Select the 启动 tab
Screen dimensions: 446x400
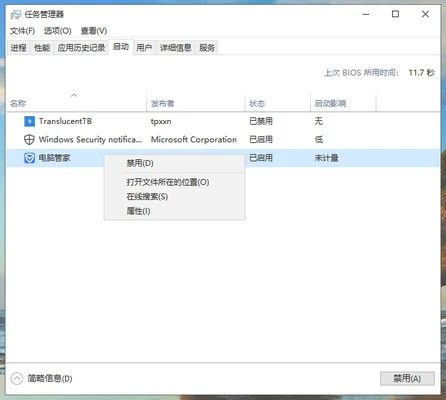(121, 47)
